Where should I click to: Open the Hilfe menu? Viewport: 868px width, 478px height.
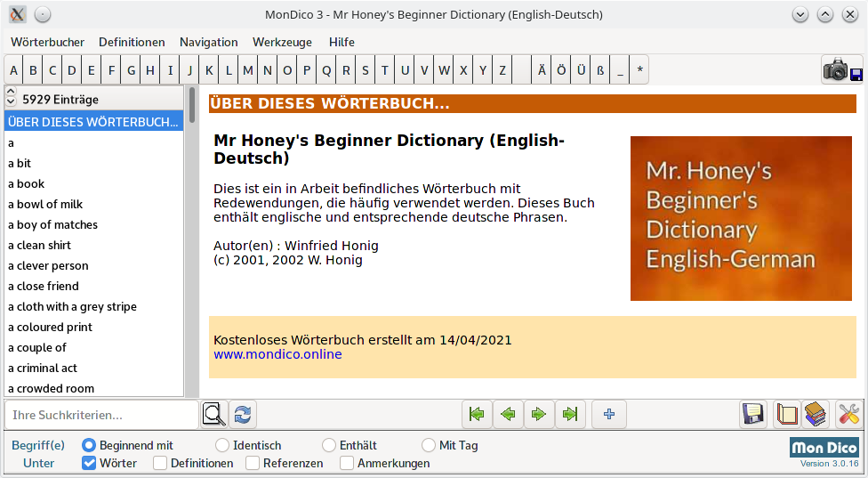click(x=342, y=42)
